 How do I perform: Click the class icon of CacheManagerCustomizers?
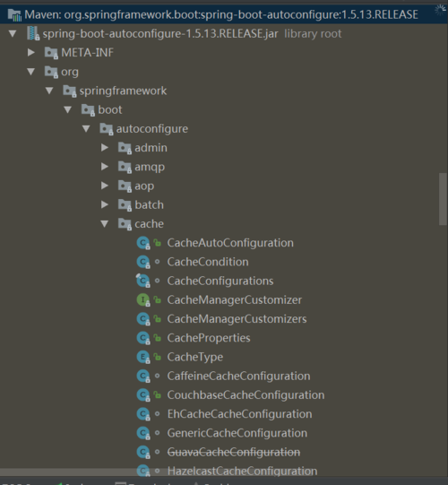(143, 319)
